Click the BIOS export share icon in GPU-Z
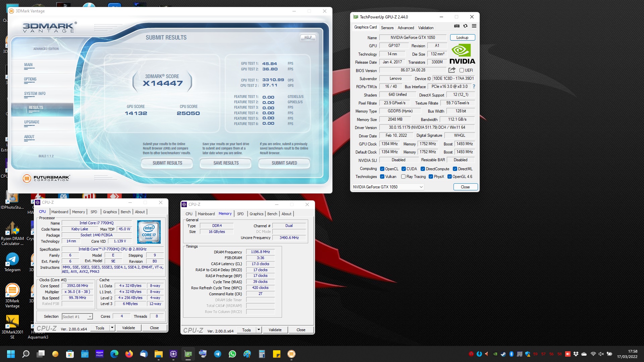The image size is (644, 362). 452,70
